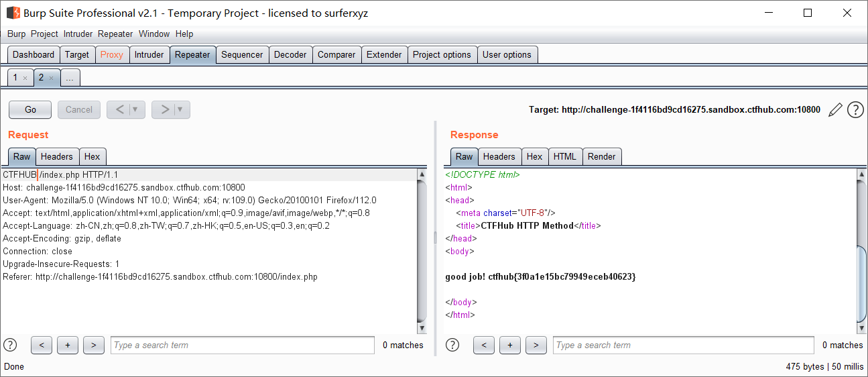868x377 pixels.
Task: Open the forward-history dropdown arrow
Action: point(181,109)
